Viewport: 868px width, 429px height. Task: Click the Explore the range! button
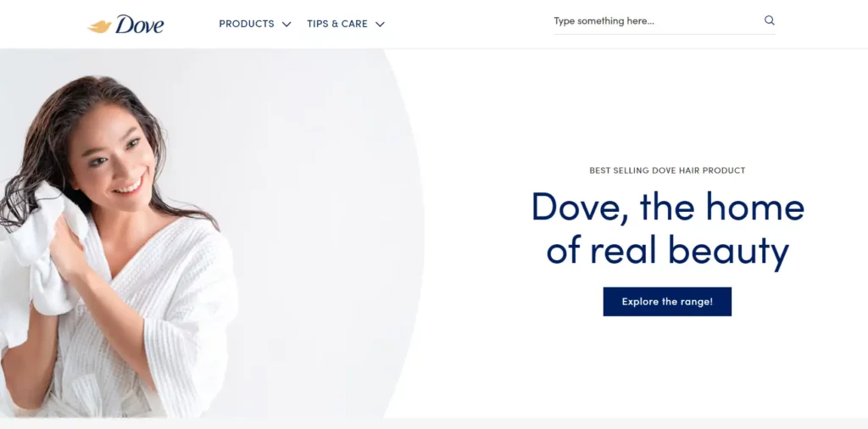tap(667, 302)
